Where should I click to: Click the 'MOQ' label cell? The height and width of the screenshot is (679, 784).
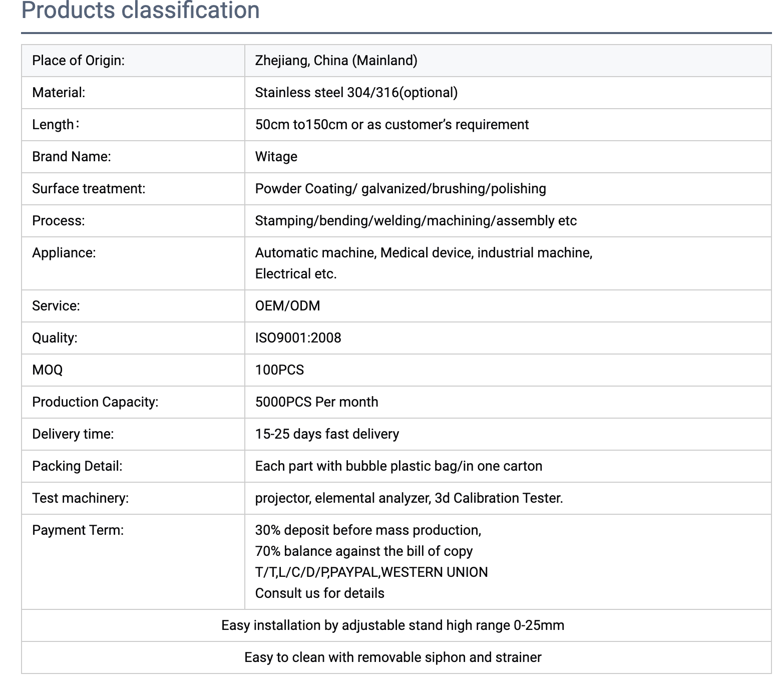click(133, 370)
